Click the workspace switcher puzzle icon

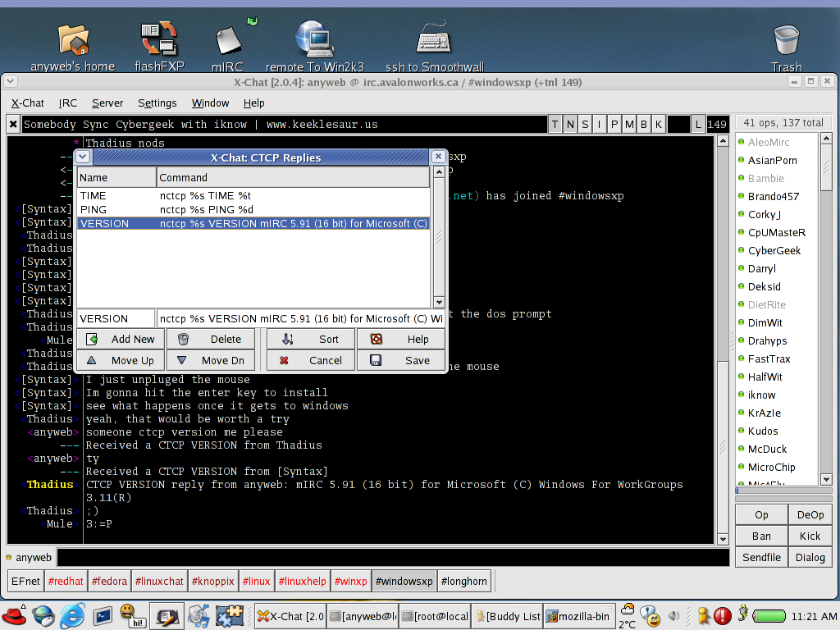pos(230,616)
